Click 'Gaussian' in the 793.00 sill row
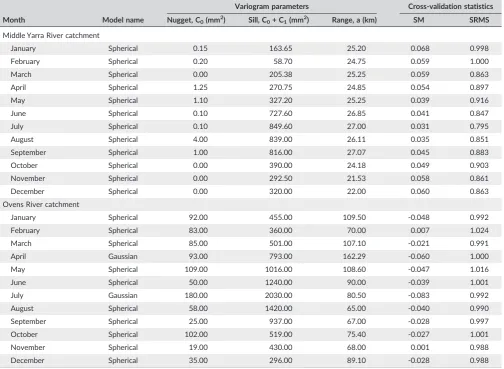504x369 pixels. (123, 256)
